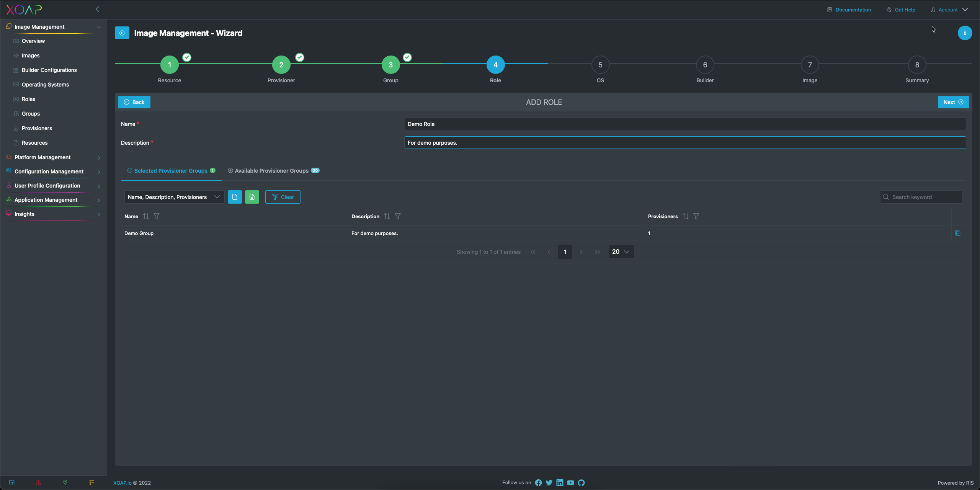Click the Next button
This screenshot has height=490, width=980.
pyautogui.click(x=953, y=102)
